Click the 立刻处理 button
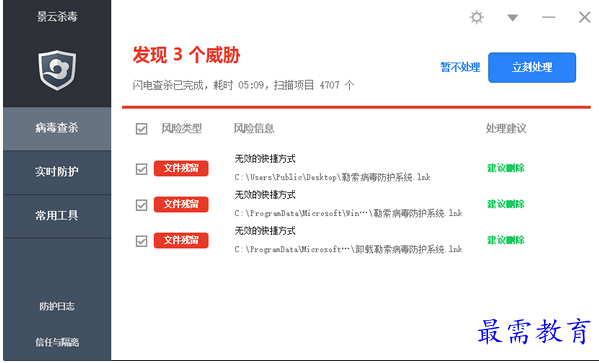Image resolution: width=599 pixels, height=363 pixels. click(x=532, y=68)
